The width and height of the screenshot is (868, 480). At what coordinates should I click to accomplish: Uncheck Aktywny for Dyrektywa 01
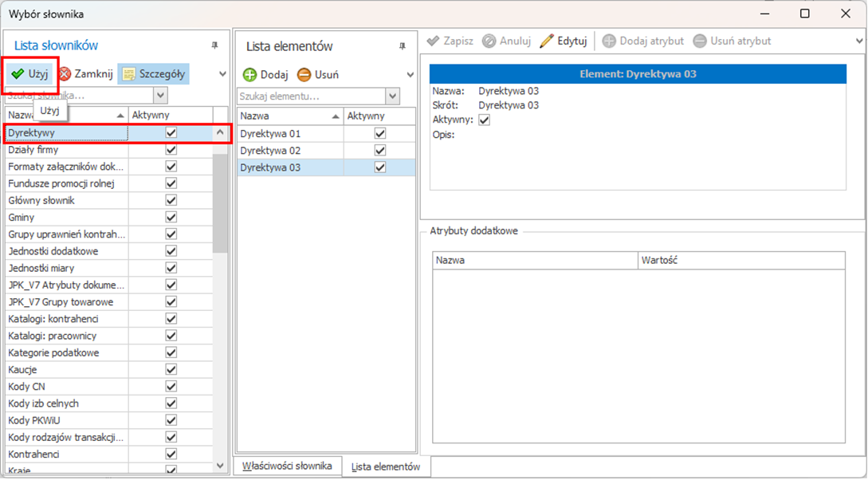380,134
